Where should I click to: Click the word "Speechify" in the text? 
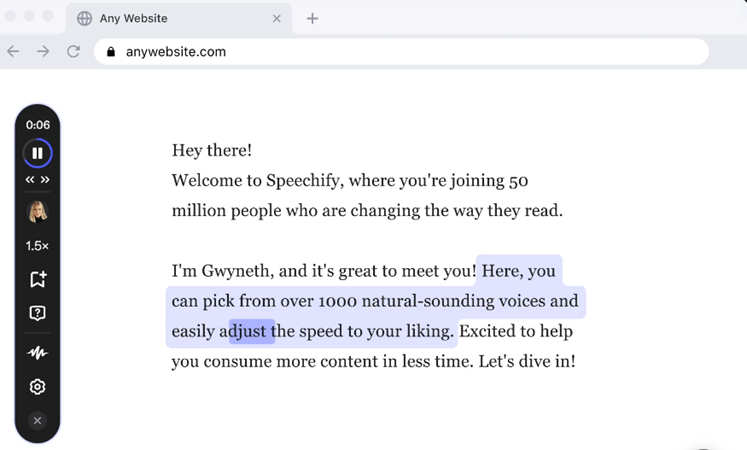pos(304,181)
